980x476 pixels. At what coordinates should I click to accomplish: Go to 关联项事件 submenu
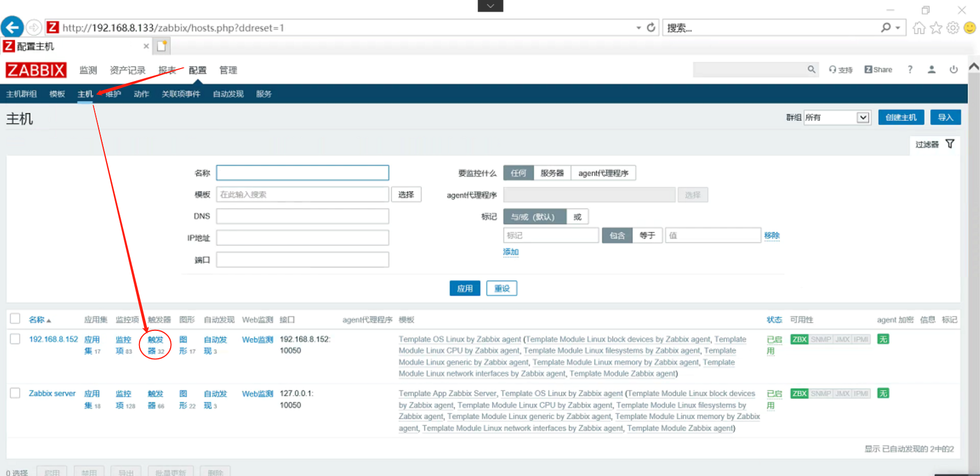tap(181, 94)
